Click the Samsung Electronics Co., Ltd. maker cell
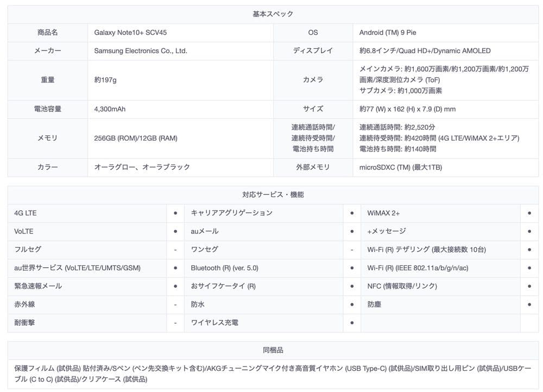Screen dimensions: 543x392 click(141, 51)
